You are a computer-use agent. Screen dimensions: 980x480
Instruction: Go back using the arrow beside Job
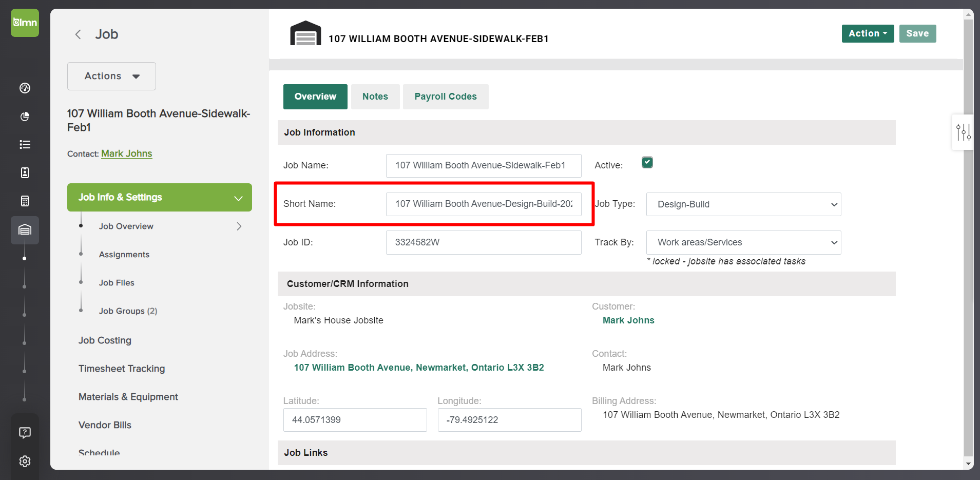pyautogui.click(x=78, y=34)
